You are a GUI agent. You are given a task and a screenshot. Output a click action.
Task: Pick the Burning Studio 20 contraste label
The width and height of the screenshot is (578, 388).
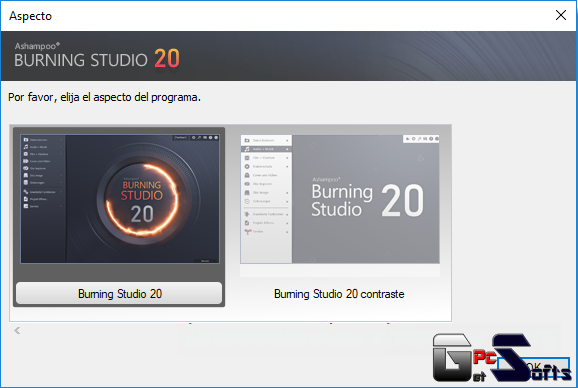pyautogui.click(x=339, y=294)
